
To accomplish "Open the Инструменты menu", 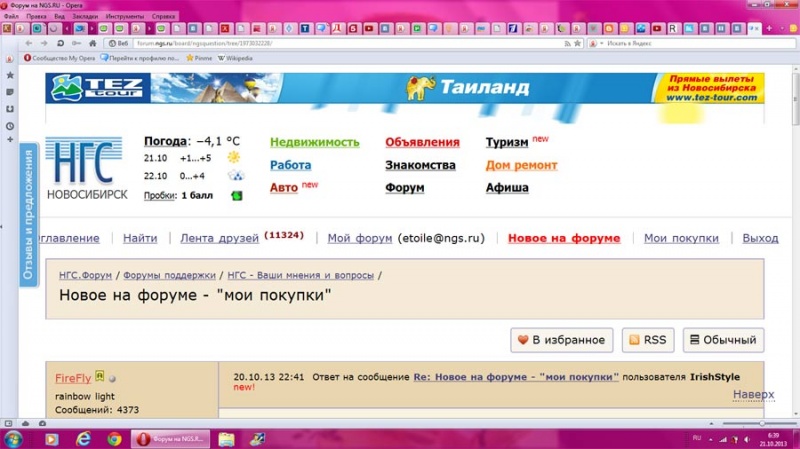I will tap(123, 17).
